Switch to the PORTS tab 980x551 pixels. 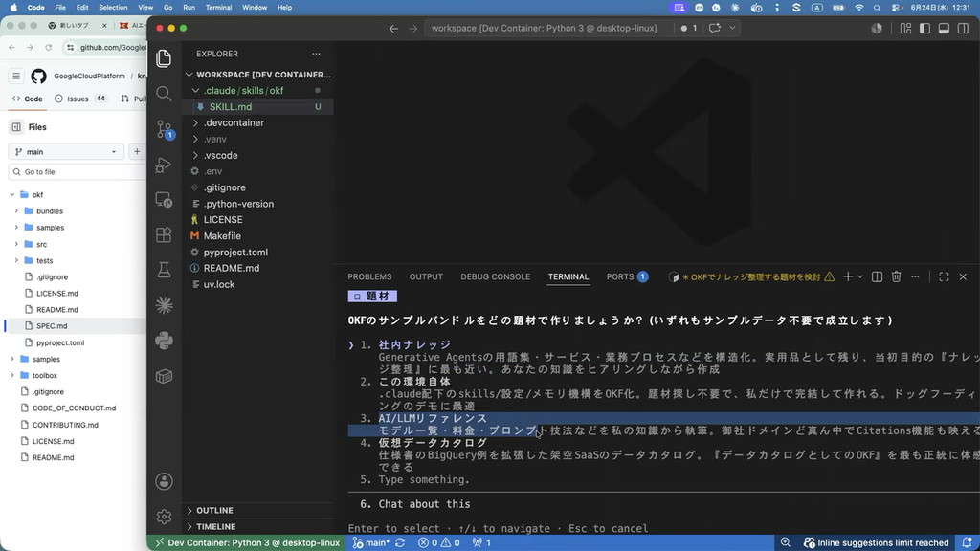(627, 276)
